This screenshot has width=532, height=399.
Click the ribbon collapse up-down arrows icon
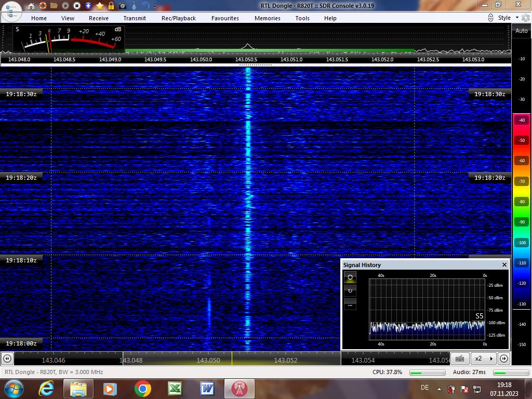490,18
